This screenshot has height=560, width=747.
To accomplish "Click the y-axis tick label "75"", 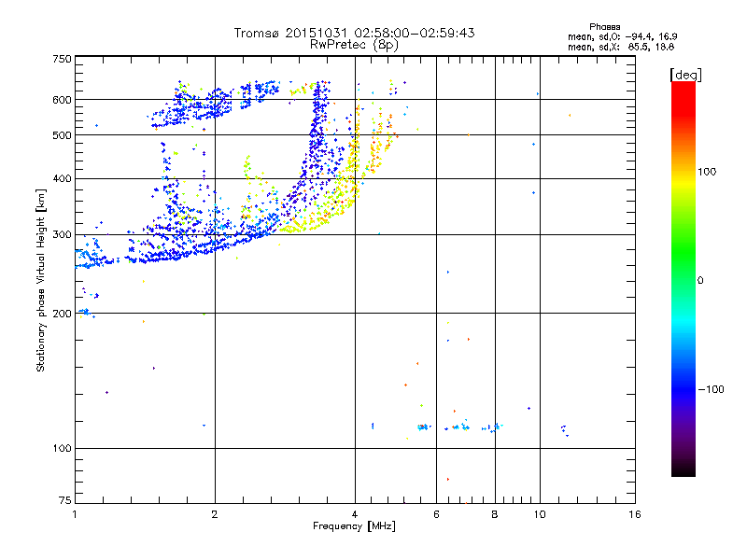I will tap(65, 500).
